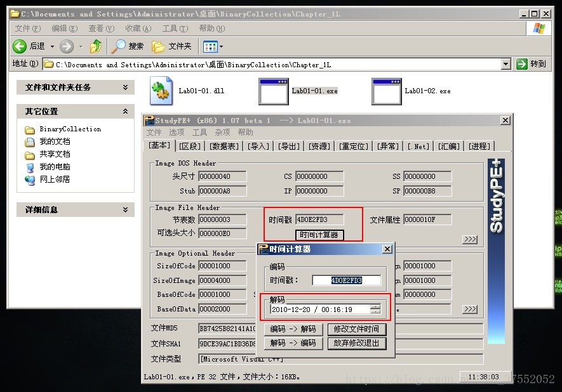562x392 pixels.
Task: Switch to the [汇编] assembly tab
Action: pos(449,147)
